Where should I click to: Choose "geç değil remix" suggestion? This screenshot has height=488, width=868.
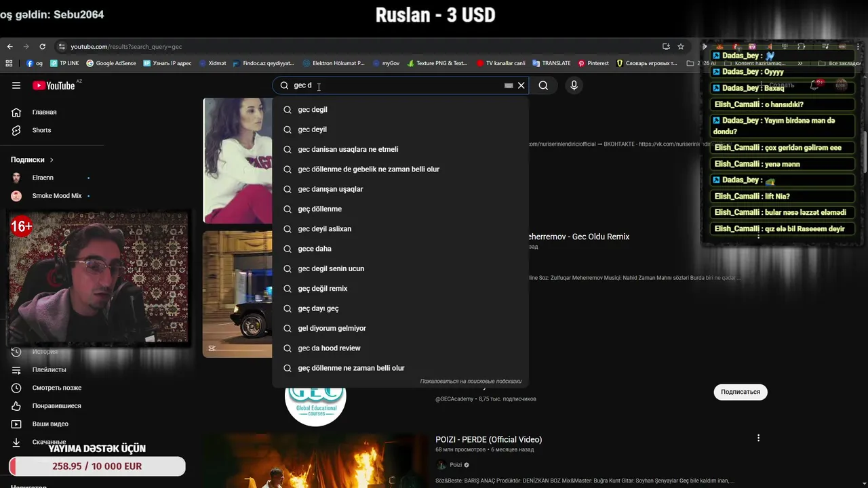[x=400, y=288]
